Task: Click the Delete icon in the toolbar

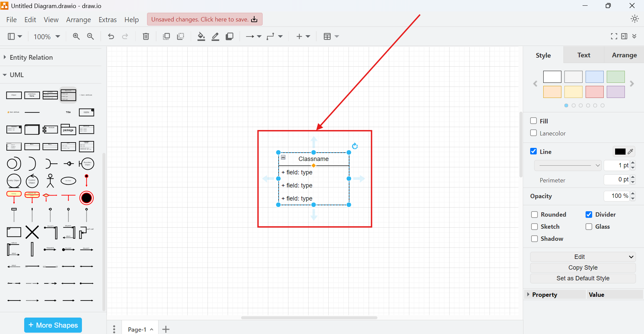Action: tap(145, 36)
